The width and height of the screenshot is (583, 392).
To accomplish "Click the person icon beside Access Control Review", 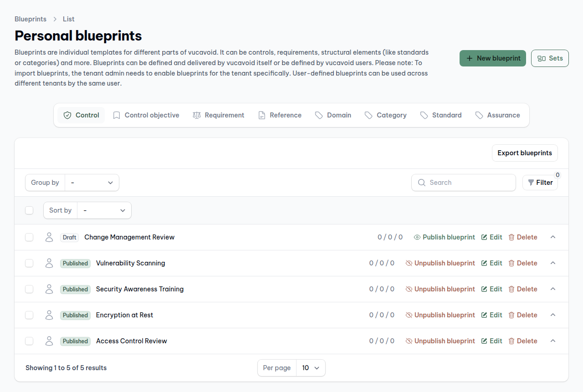I will pos(49,341).
